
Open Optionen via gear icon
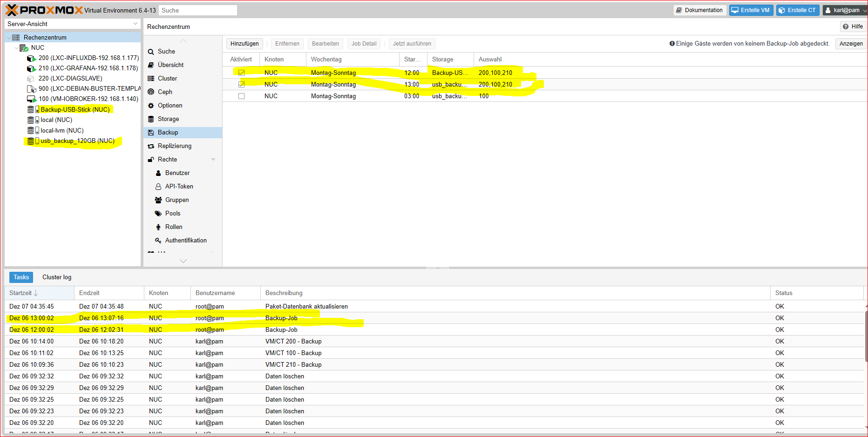pyautogui.click(x=151, y=106)
